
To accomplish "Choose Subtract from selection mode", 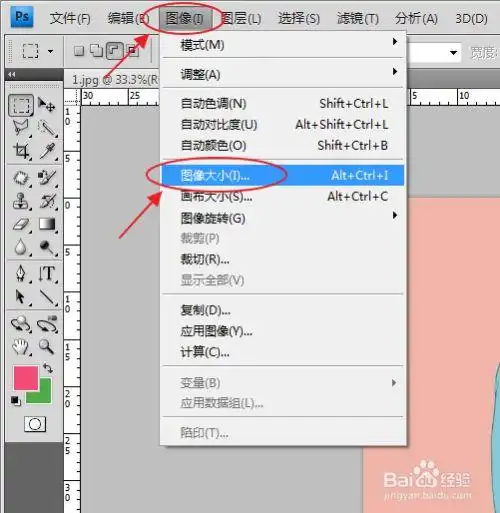I will click(115, 51).
